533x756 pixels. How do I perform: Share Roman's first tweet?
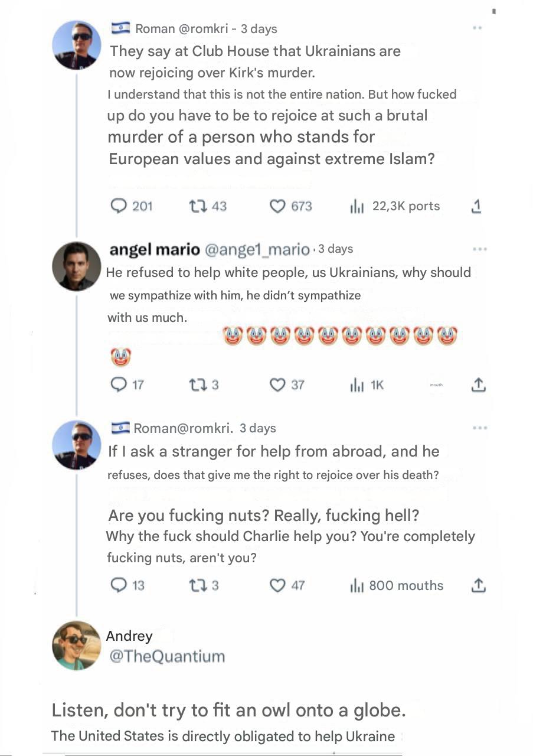[477, 206]
